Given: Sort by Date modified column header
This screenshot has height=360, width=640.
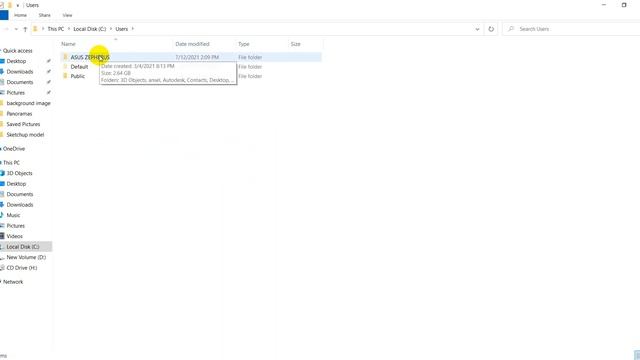Looking at the screenshot, I should [x=192, y=44].
